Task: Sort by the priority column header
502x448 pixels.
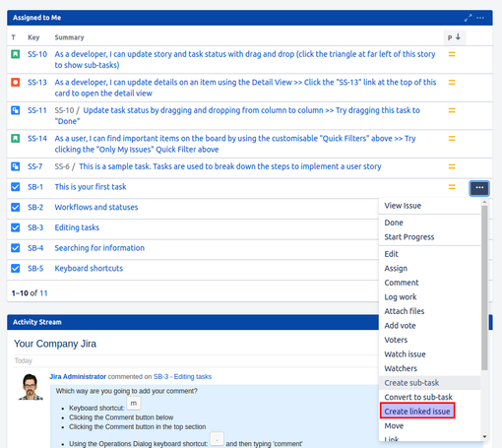Action: point(455,37)
